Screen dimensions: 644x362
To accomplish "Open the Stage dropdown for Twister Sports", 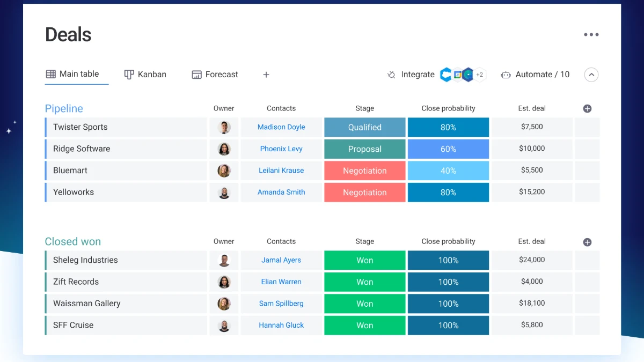I will click(364, 127).
